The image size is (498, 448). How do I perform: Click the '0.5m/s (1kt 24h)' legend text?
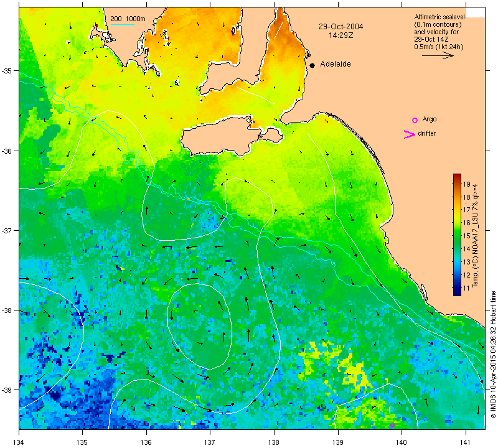438,47
